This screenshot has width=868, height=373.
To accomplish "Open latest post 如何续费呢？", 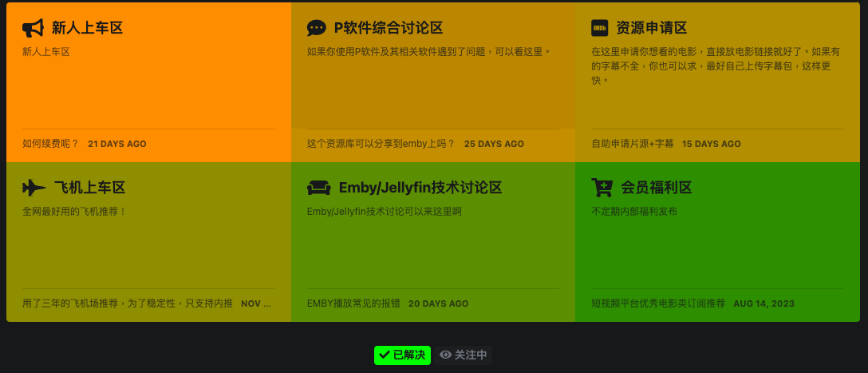I will pos(51,144).
